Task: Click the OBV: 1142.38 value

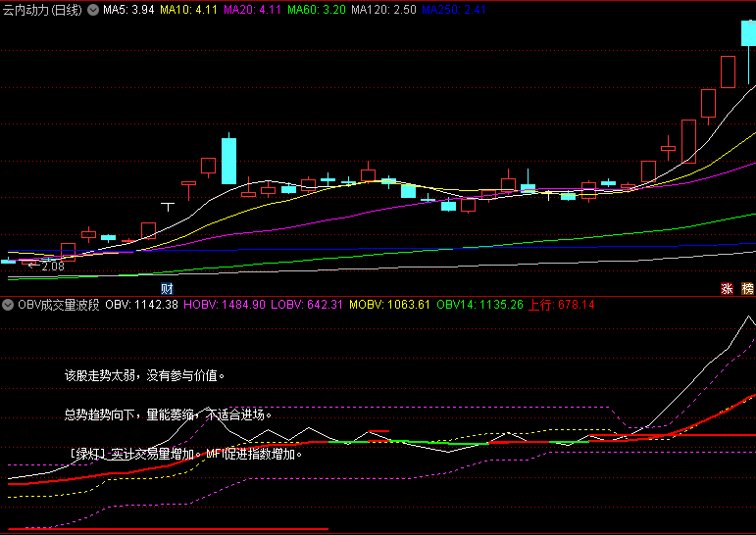Action: pos(141,305)
